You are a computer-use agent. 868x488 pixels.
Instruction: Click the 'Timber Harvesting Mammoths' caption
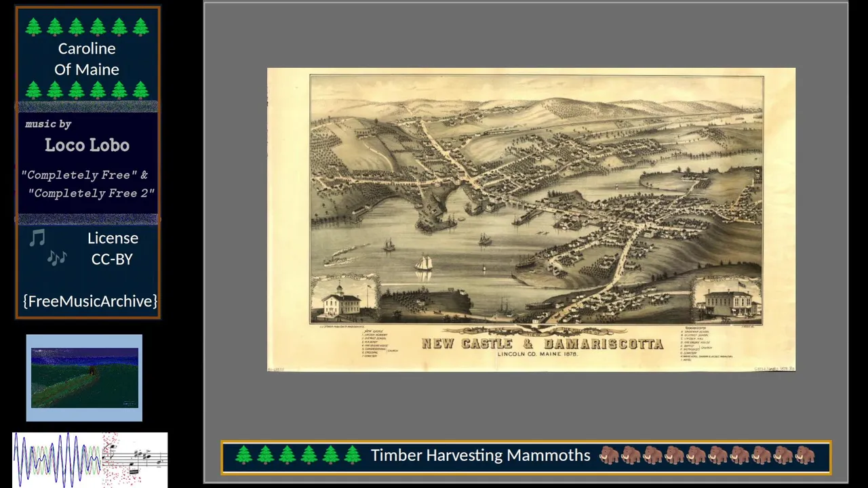480,455
